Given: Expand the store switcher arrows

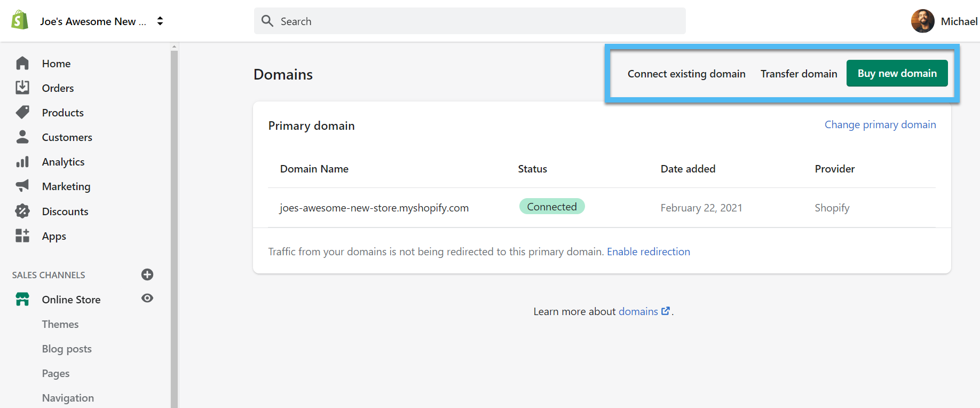Looking at the screenshot, I should pyautogui.click(x=160, y=21).
